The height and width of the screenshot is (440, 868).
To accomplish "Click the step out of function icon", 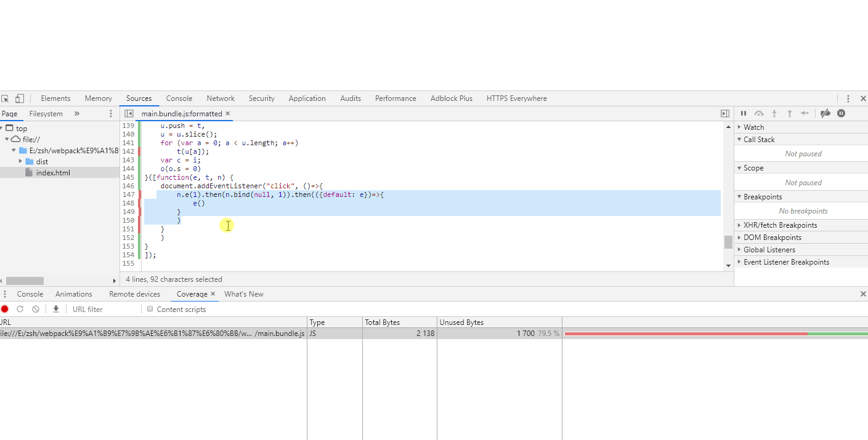I will pyautogui.click(x=789, y=113).
